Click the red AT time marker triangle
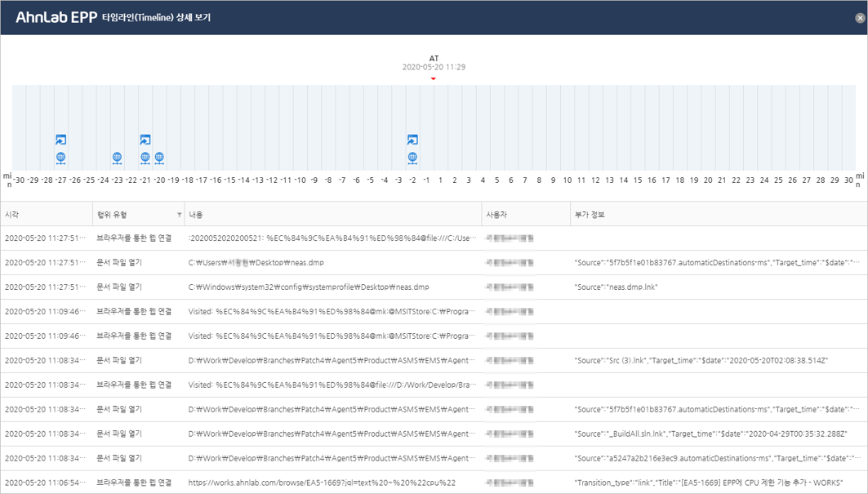This screenshot has width=868, height=494. [x=434, y=79]
